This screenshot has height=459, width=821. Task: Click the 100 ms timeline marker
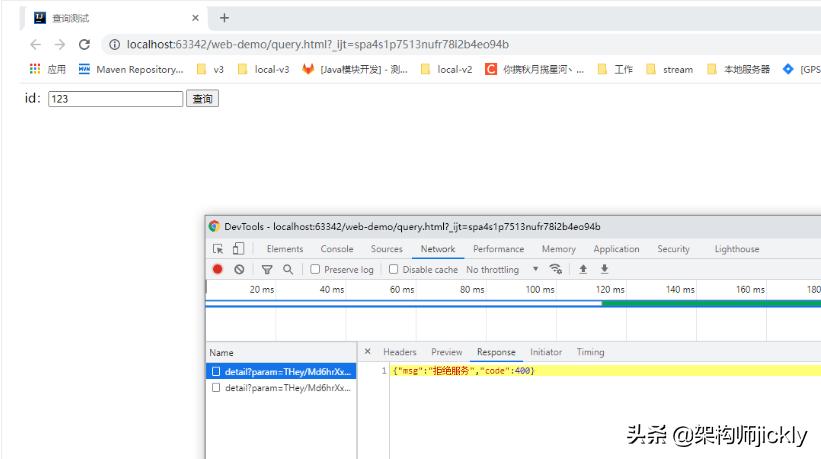point(540,289)
